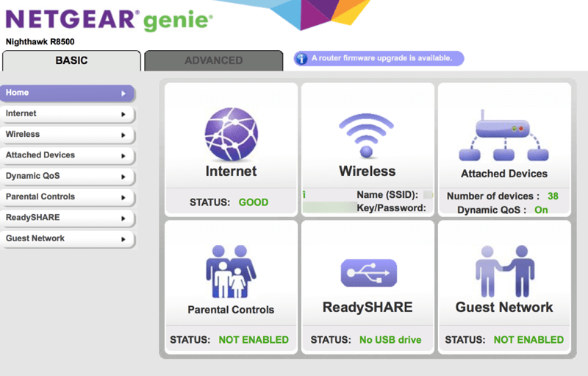Click the Wireless wifi signal icon
588x376 pixels.
tap(366, 135)
